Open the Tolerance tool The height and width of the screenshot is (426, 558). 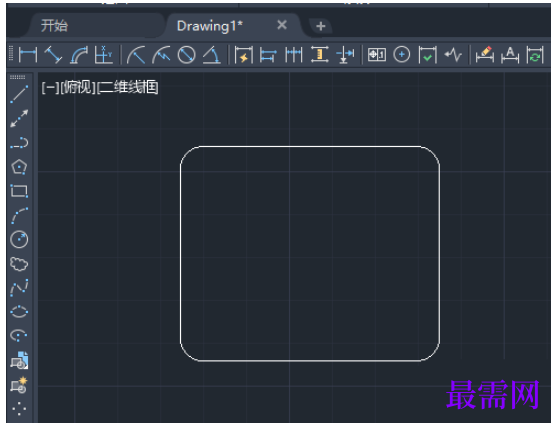377,55
